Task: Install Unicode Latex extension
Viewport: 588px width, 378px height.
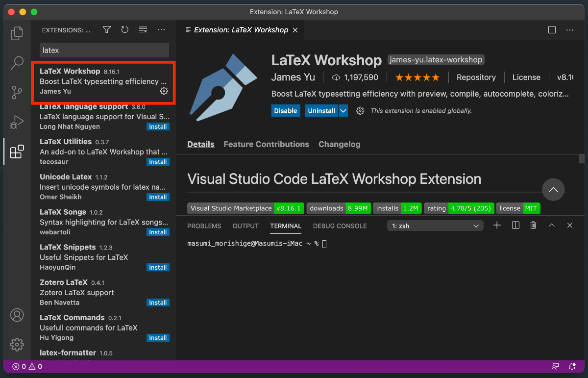Action: pyautogui.click(x=158, y=197)
